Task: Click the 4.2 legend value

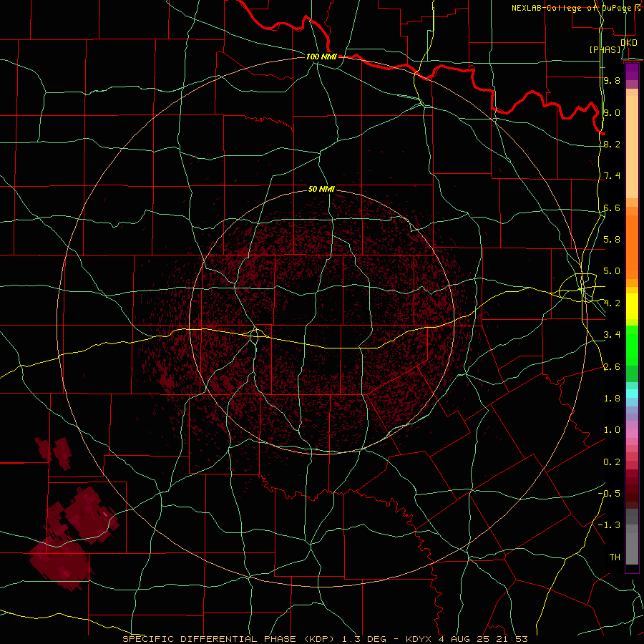Action: click(x=612, y=303)
